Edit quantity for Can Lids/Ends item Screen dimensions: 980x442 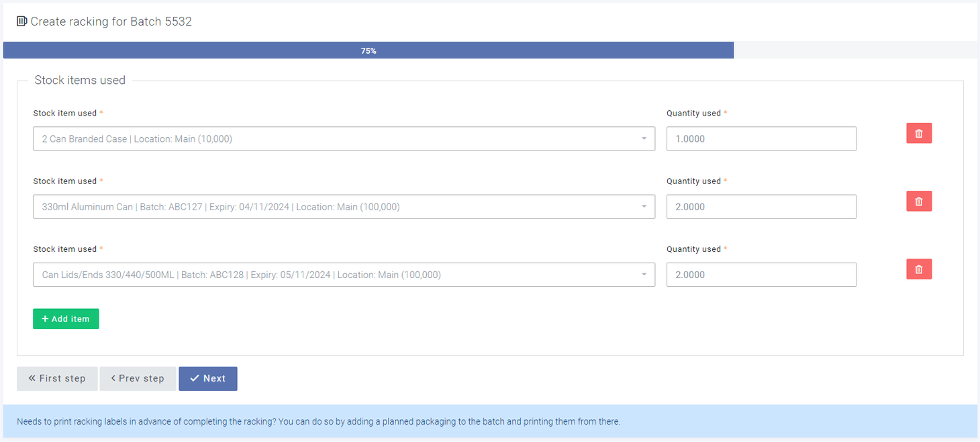click(x=761, y=274)
